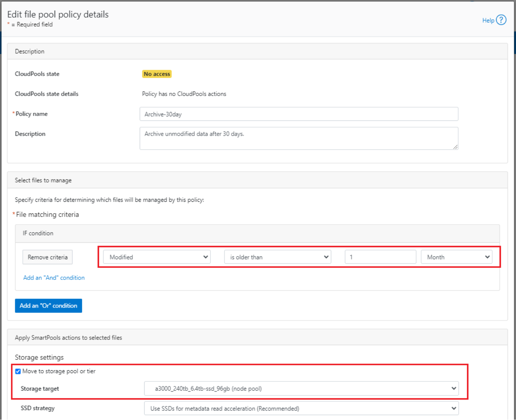Click the Help link text
The width and height of the screenshot is (516, 420).
point(488,20)
